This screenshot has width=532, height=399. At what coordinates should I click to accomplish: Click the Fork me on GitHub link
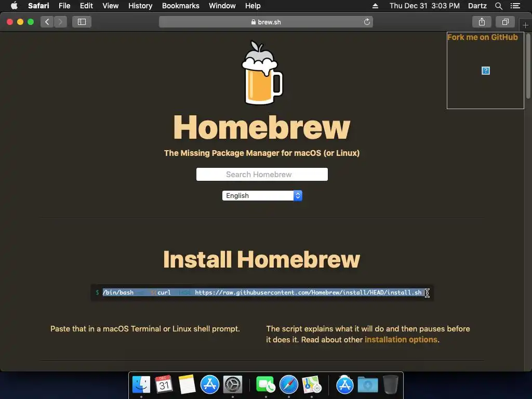coord(483,37)
